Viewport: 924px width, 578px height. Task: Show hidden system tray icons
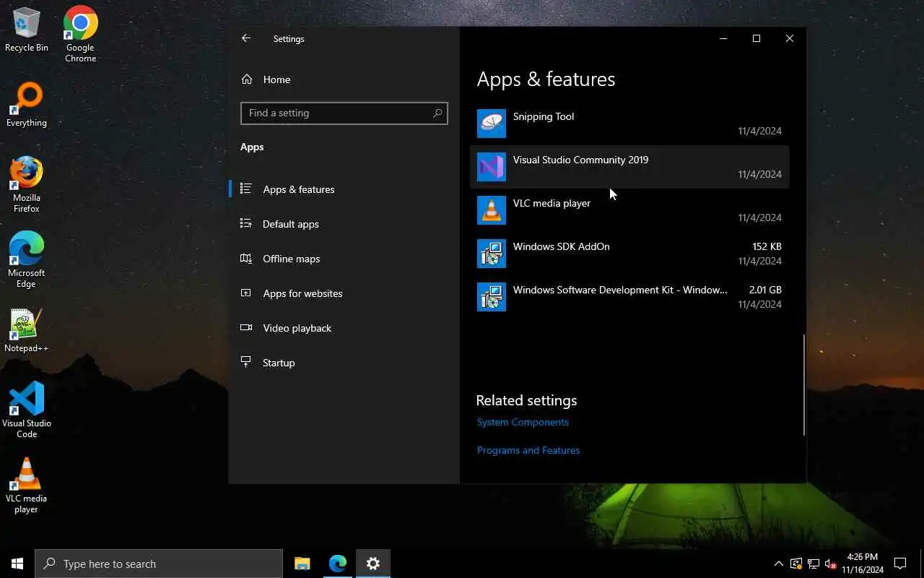[778, 564]
